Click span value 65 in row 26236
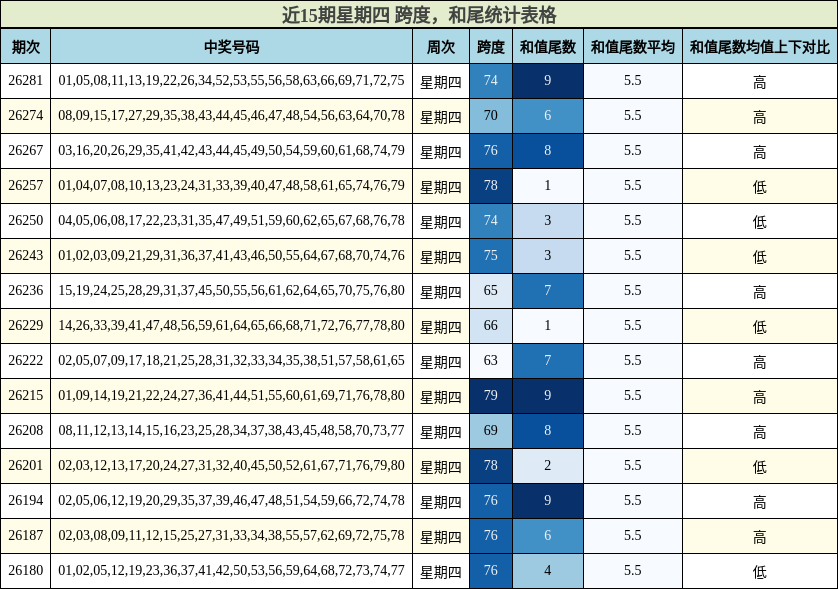 point(491,291)
